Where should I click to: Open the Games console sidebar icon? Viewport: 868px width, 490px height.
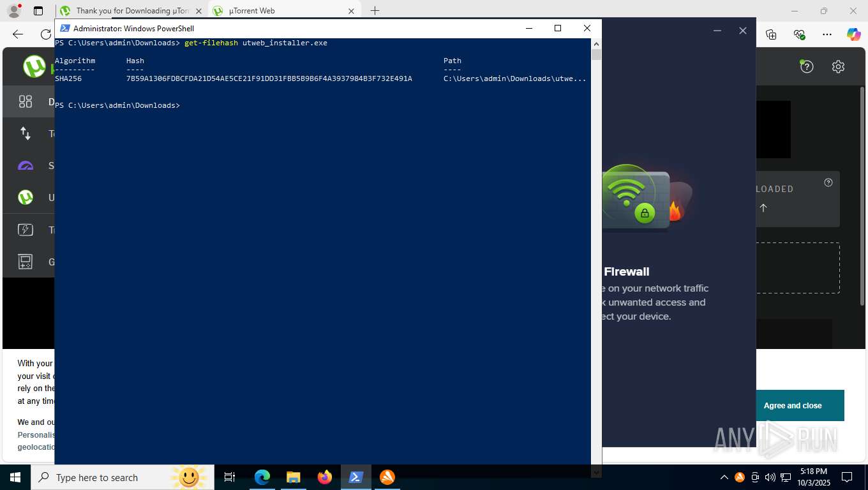click(x=26, y=262)
